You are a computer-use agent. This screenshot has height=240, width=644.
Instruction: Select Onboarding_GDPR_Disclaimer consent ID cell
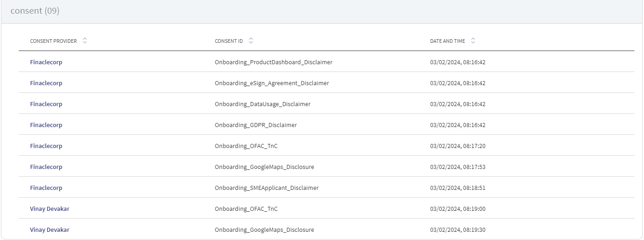[x=256, y=125]
